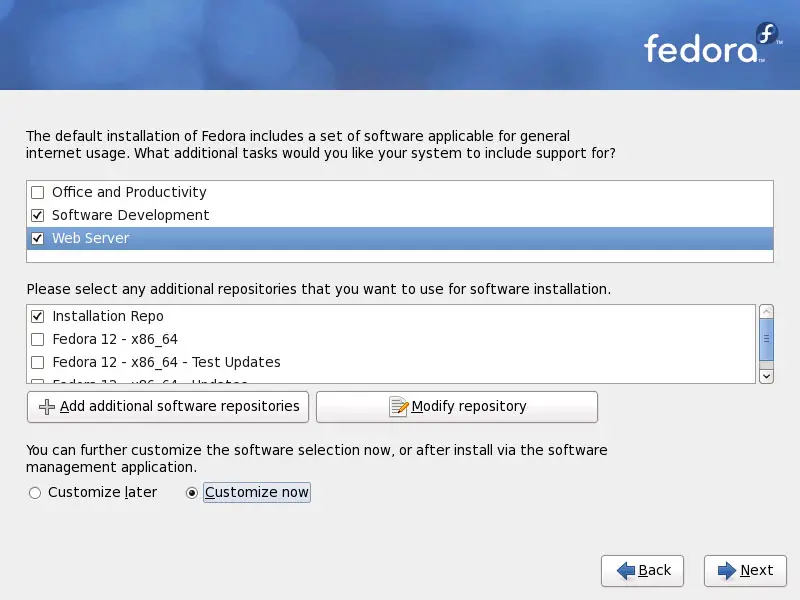Check the Office and Productivity checkbox
The height and width of the screenshot is (600, 800).
[37, 192]
